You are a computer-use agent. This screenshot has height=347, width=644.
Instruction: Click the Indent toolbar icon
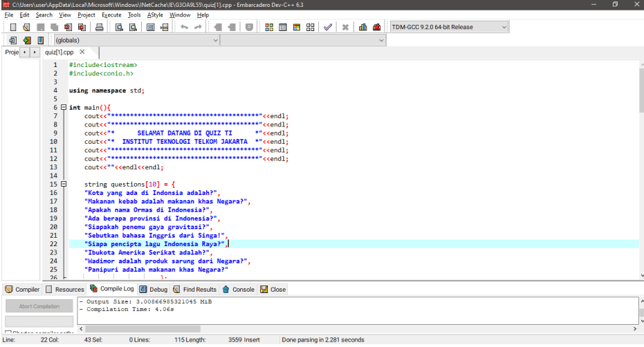218,27
